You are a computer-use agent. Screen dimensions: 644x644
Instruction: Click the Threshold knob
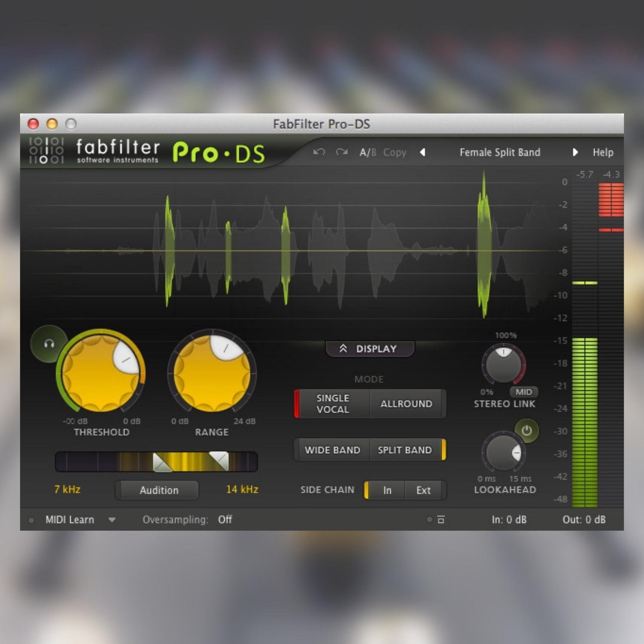[101, 374]
